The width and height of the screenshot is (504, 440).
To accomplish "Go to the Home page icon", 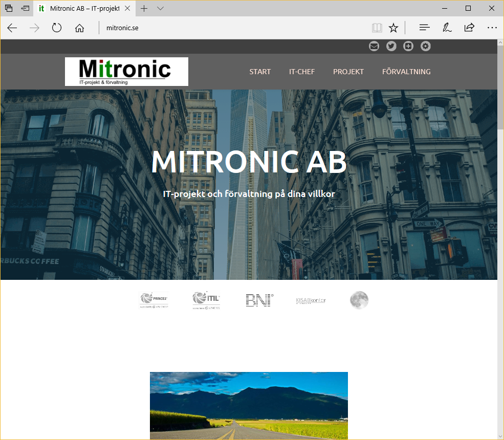I will tap(79, 28).
